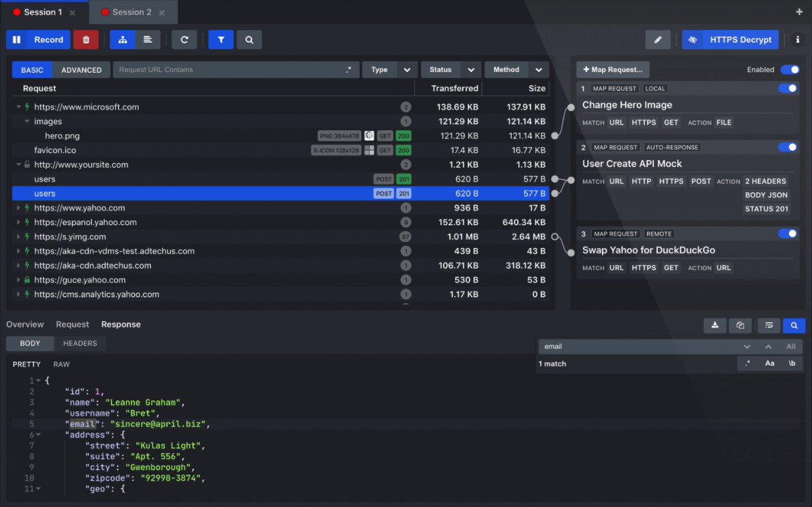Screen dimensions: 812x507
Task: Sort by the Transferred column header
Action: pos(454,89)
